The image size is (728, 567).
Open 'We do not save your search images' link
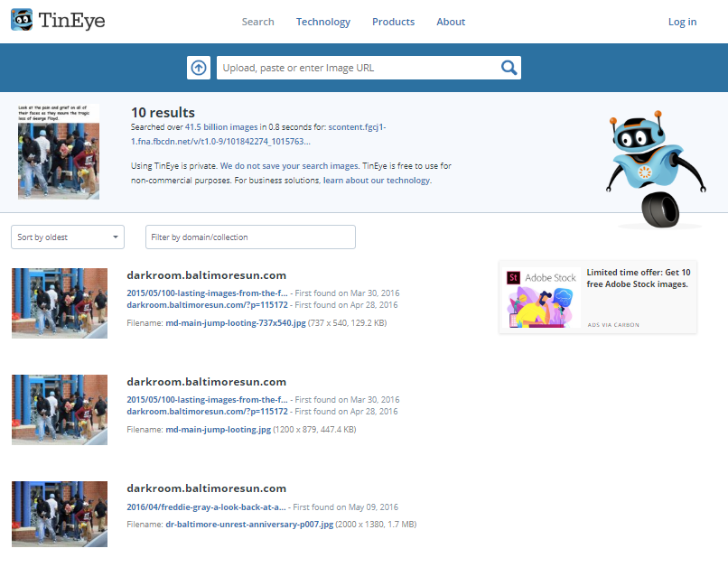(x=289, y=166)
